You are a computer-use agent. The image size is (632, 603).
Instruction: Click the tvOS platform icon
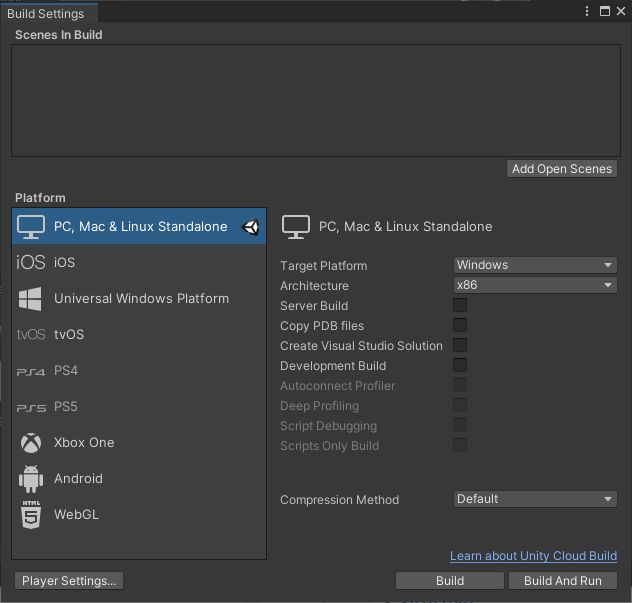(x=31, y=335)
